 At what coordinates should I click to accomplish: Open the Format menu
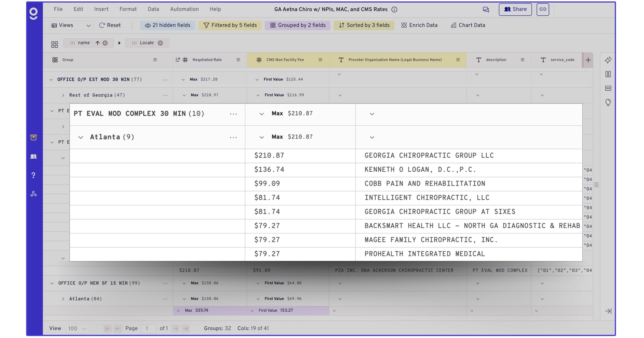(x=128, y=9)
